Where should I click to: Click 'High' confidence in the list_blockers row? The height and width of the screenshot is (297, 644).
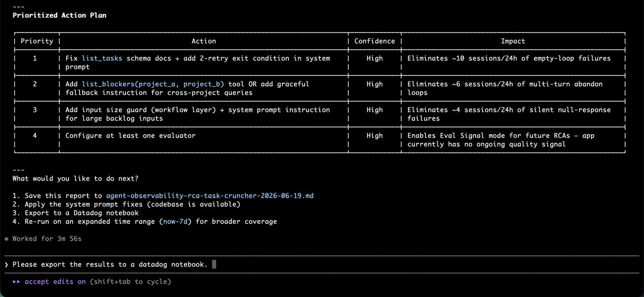pos(374,84)
